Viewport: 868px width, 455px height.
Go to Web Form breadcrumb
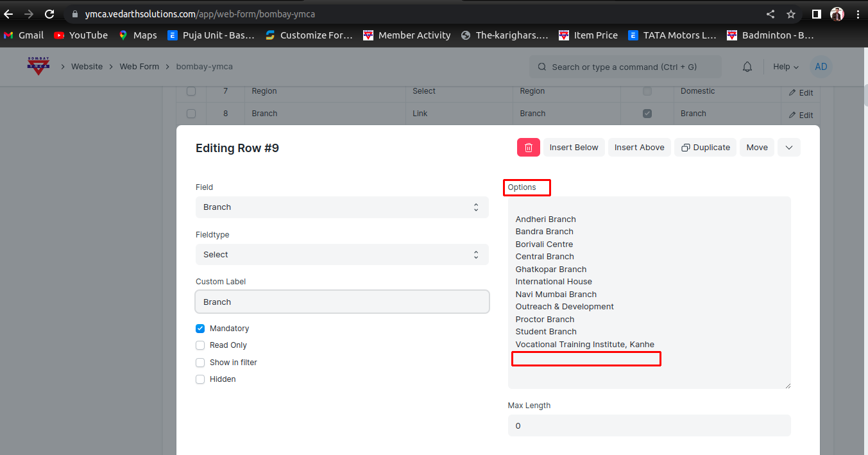coord(139,67)
